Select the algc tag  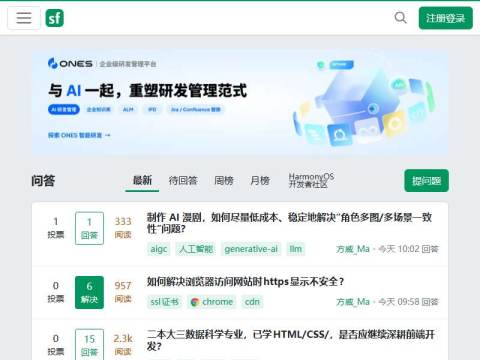point(159,249)
